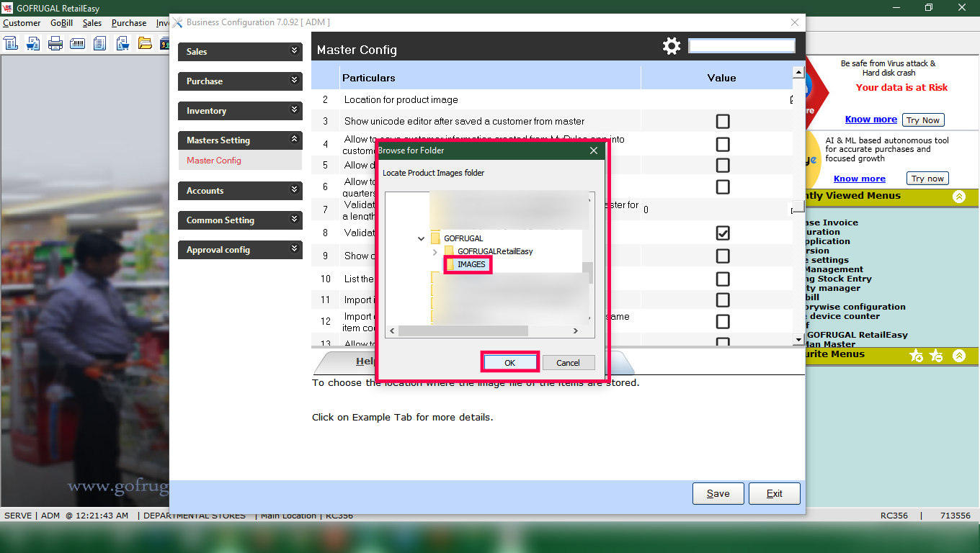980x553 pixels.
Task: Open the GoBill menu
Action: click(x=61, y=23)
